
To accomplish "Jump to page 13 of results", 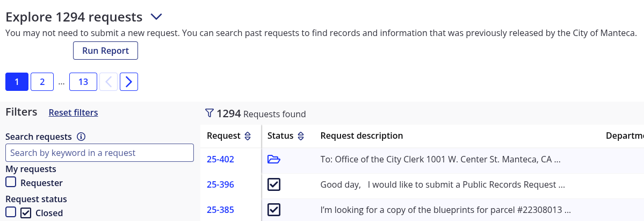I will (x=83, y=82).
